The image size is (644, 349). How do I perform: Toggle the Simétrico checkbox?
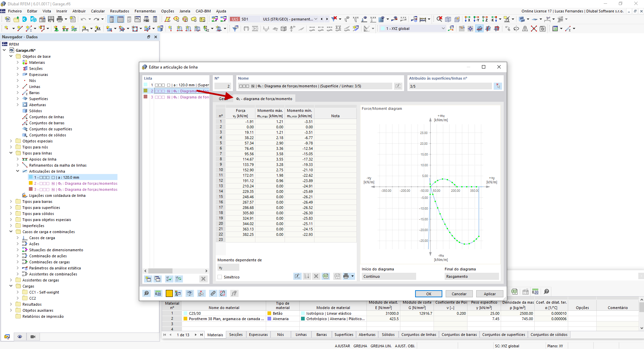point(220,277)
